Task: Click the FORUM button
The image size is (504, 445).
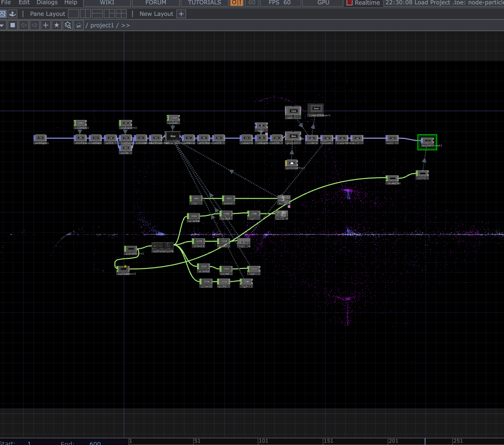Action: (156, 2)
